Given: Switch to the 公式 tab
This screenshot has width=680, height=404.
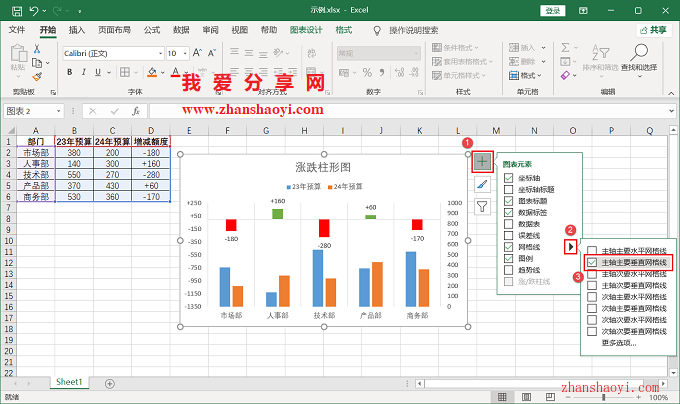Looking at the screenshot, I should click(x=152, y=30).
